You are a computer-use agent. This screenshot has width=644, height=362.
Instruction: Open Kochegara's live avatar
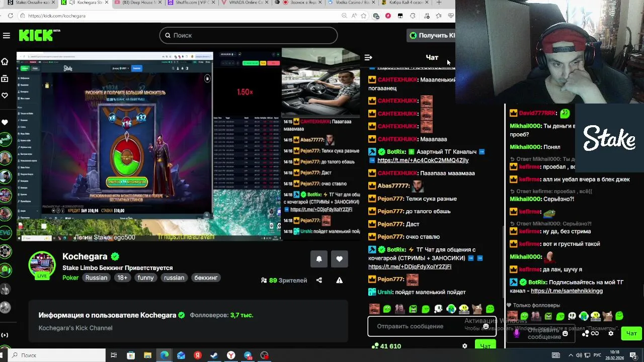tap(42, 265)
